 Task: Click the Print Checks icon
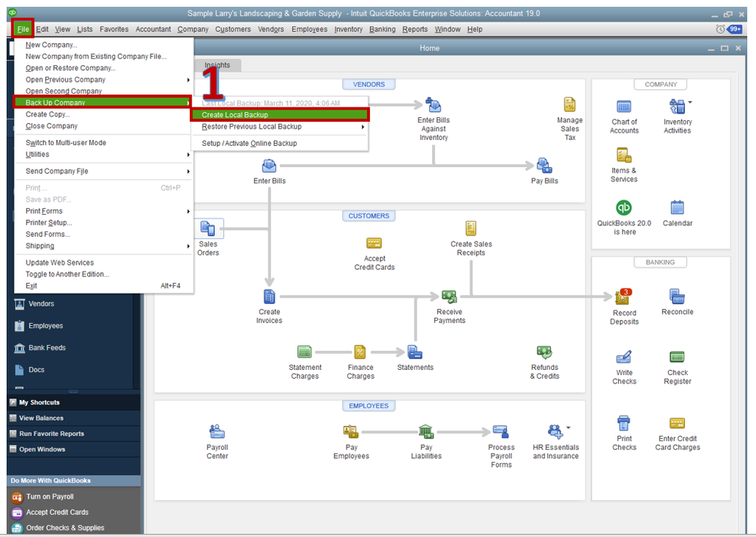click(624, 424)
